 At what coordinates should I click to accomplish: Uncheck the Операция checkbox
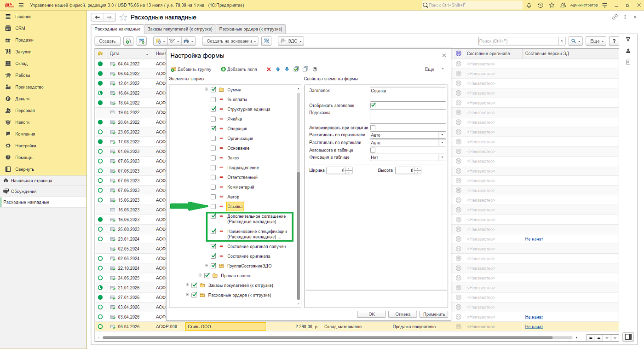pos(213,128)
